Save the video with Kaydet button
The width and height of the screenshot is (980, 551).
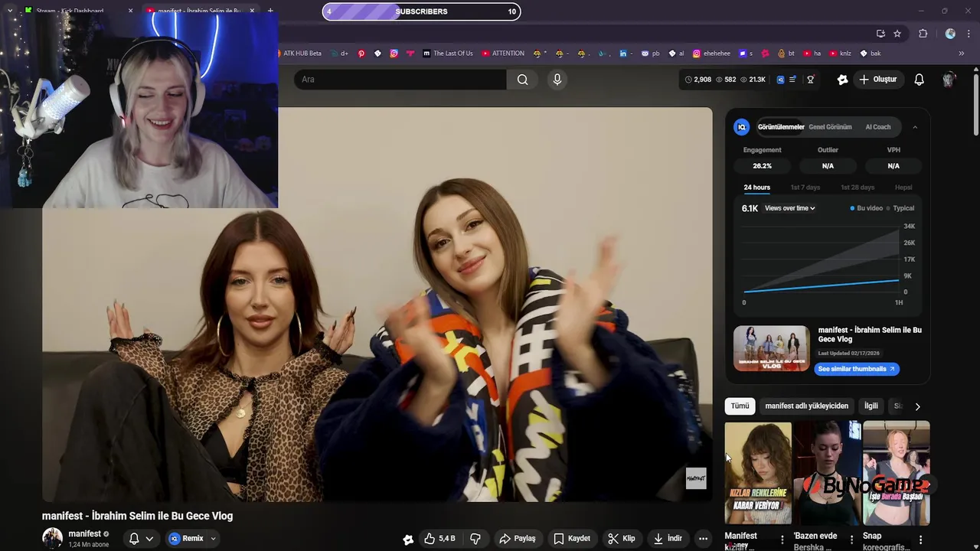click(571, 539)
